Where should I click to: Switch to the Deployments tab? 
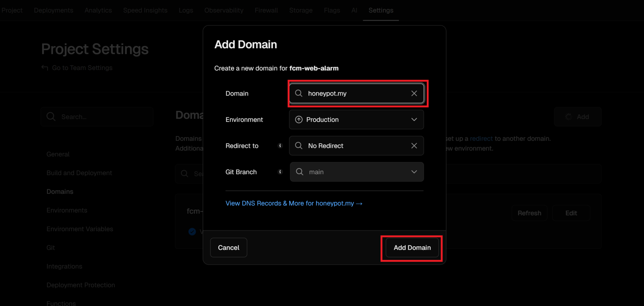[53, 10]
